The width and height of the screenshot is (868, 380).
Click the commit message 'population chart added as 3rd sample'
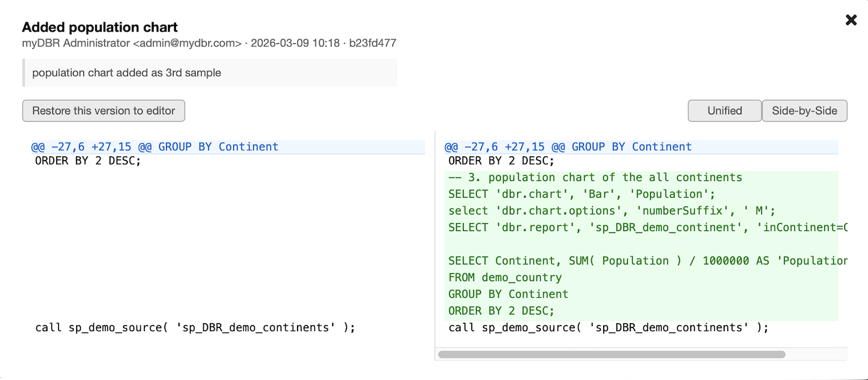coord(127,73)
